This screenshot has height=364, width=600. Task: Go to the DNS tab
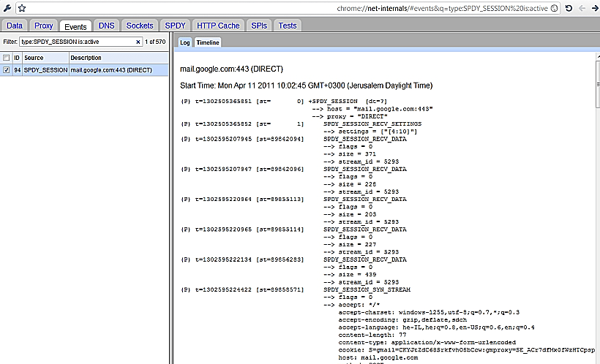(x=107, y=26)
